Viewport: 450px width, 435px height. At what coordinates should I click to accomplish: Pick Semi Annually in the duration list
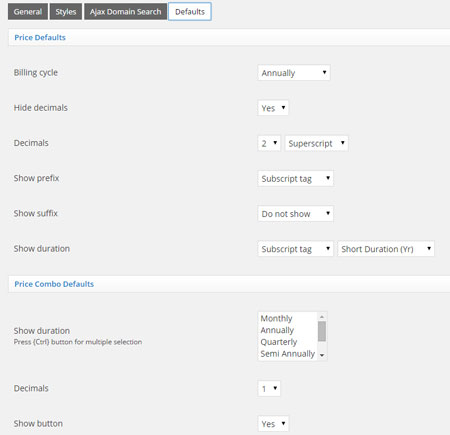coord(288,354)
